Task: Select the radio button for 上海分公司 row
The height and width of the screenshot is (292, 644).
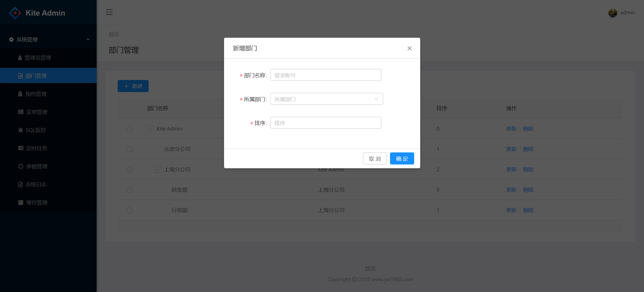Action: 130,170
